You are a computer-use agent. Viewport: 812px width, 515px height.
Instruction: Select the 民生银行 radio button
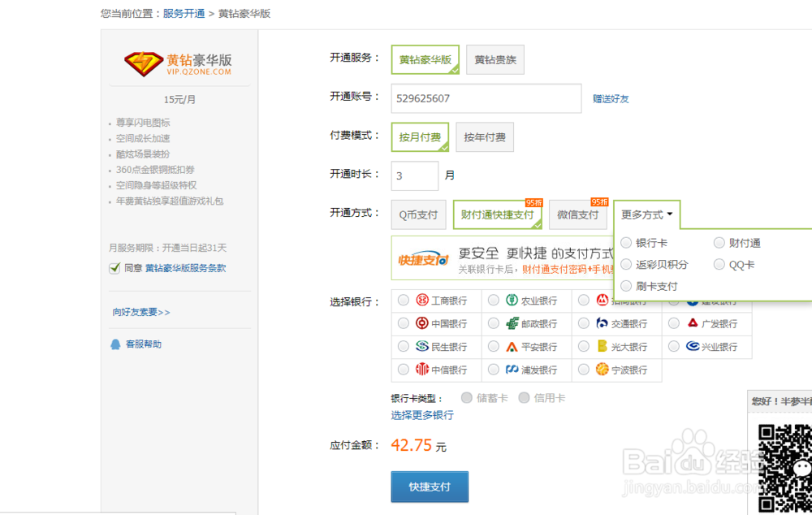404,346
